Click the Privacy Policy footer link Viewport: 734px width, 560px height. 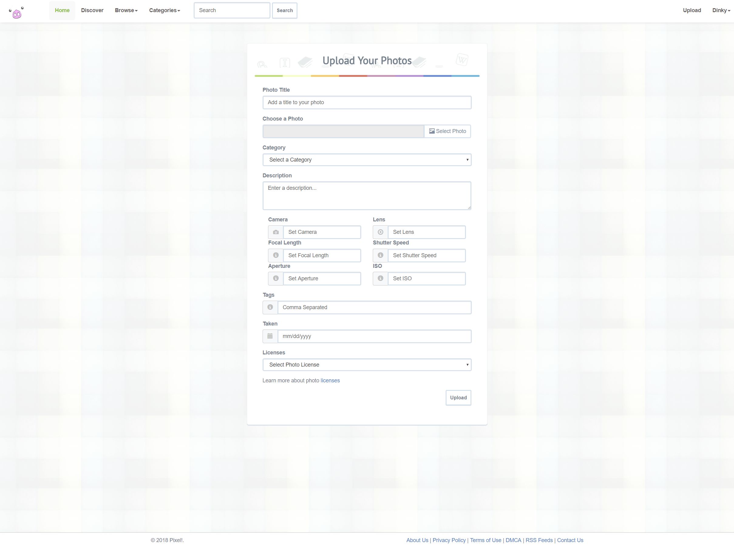pos(449,540)
